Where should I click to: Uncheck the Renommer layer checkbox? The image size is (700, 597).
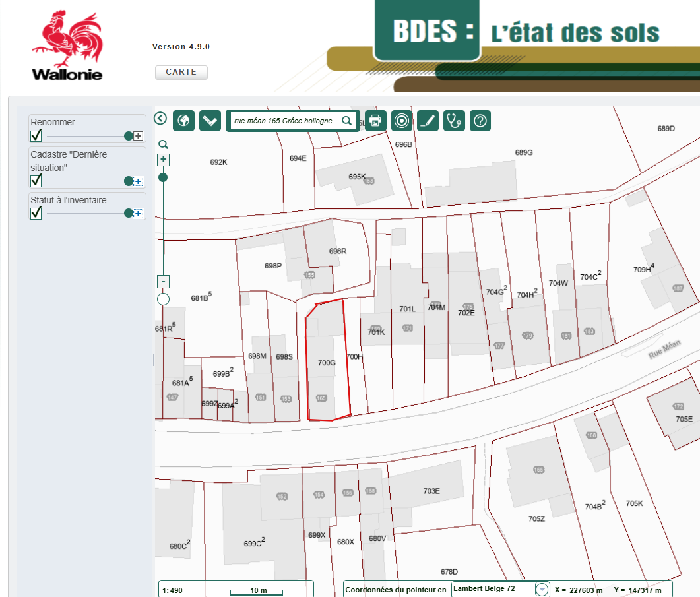tap(36, 136)
